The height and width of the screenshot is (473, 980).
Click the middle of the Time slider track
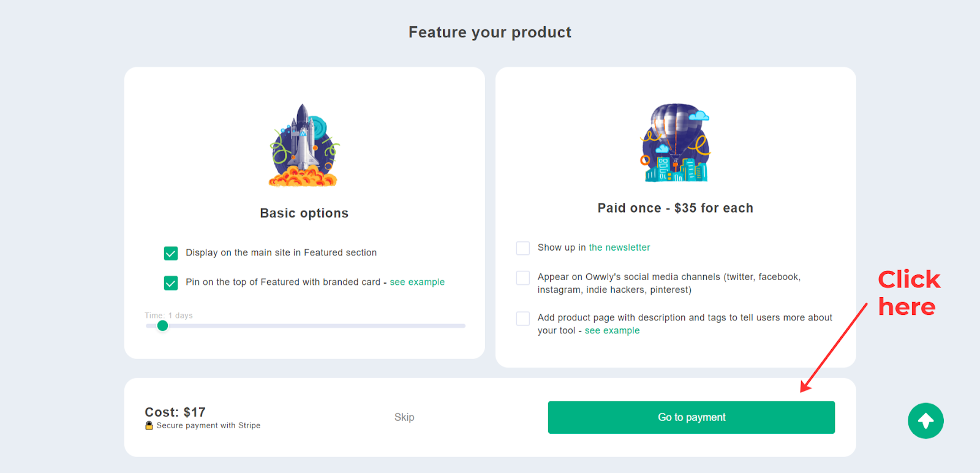tap(306, 326)
